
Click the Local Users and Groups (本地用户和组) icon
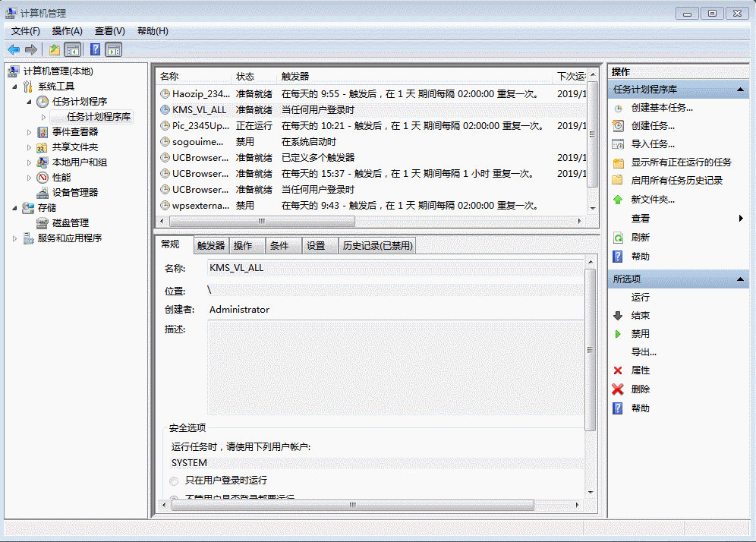pyautogui.click(x=43, y=162)
